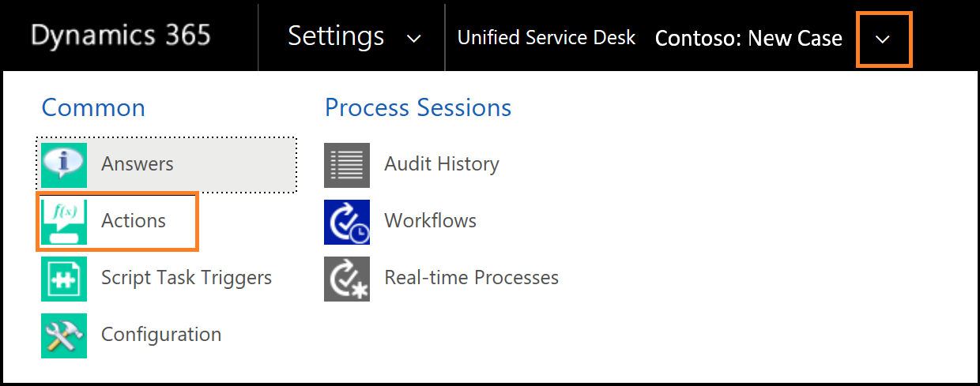Click the Real-time Processes icon
The width and height of the screenshot is (980, 386).
[x=347, y=279]
